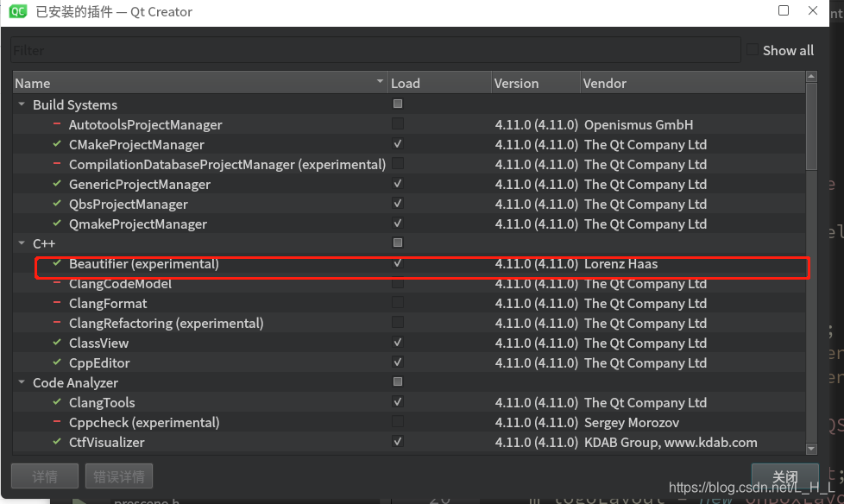This screenshot has height=504, width=844.
Task: Enable Load checkbox for ClangFormat
Action: [x=398, y=303]
